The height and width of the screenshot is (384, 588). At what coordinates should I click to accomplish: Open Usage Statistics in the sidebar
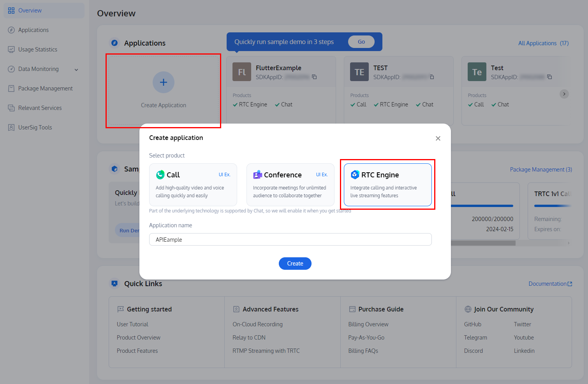37,49
